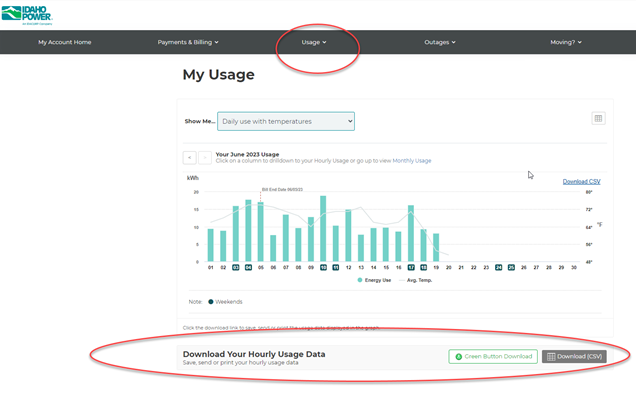Click Your June 2023 Usage title
This screenshot has width=636, height=394.
[247, 154]
